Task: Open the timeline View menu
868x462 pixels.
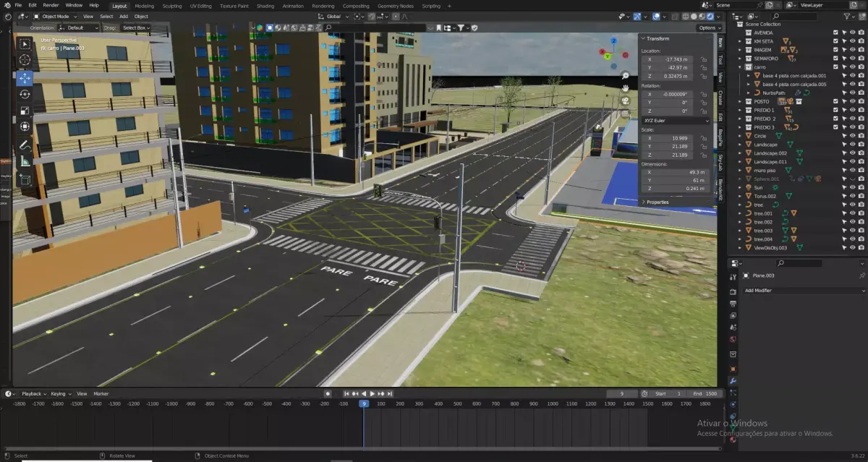Action: [x=82, y=394]
